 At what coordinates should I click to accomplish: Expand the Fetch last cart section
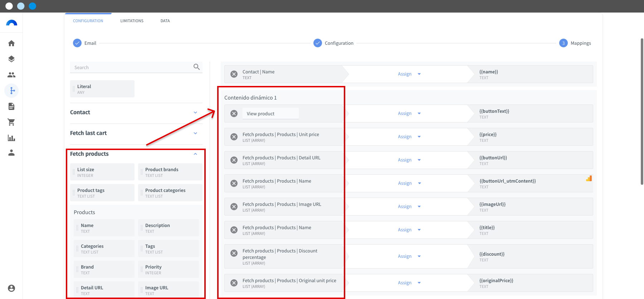tap(195, 133)
